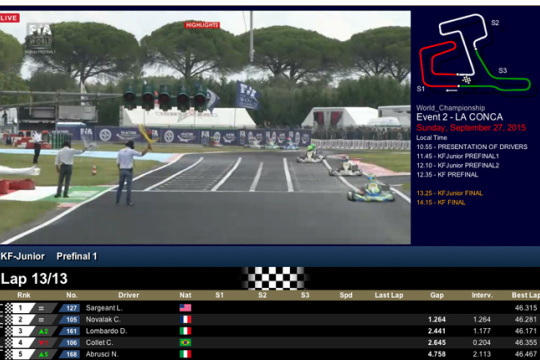
Task: Click the French flag in Novalak's row
Action: click(185, 319)
